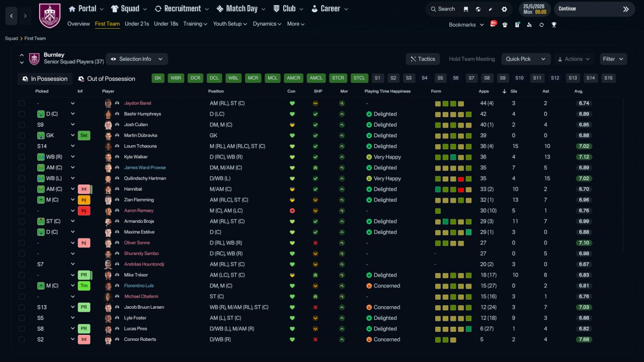Tick the checkbox for Bashir Humphreys
Image resolution: width=644 pixels, height=362 pixels.
(22, 114)
